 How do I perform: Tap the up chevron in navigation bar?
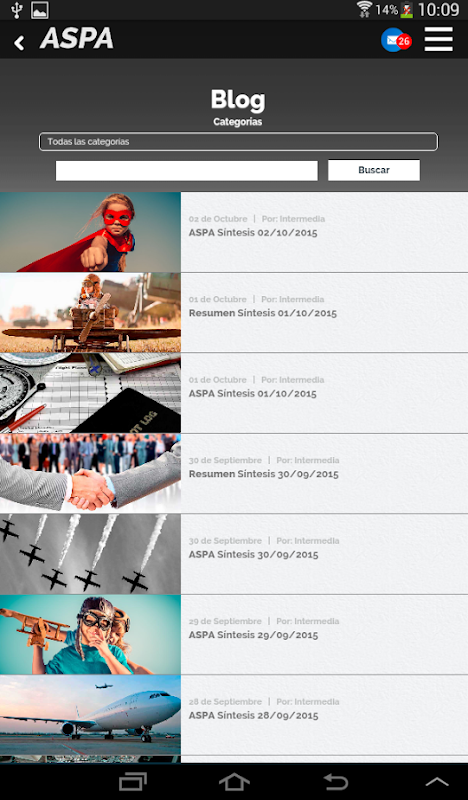pyautogui.click(x=437, y=782)
